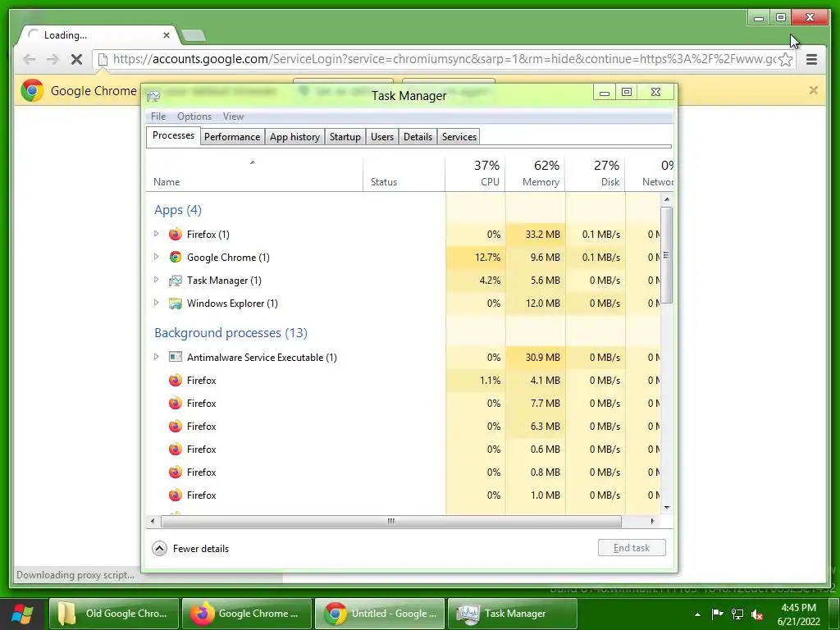Open the View menu in Task Manager
Screen dimensions: 840x630
tap(233, 116)
